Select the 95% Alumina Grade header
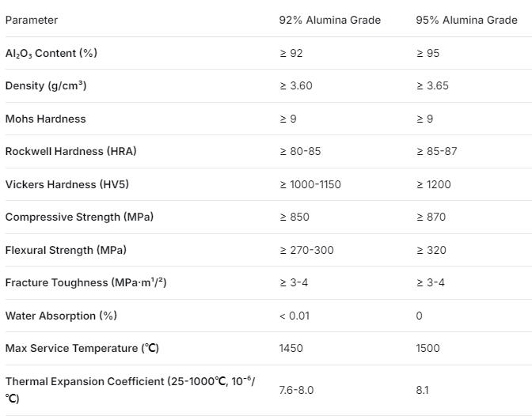532x416 pixels. (x=466, y=20)
